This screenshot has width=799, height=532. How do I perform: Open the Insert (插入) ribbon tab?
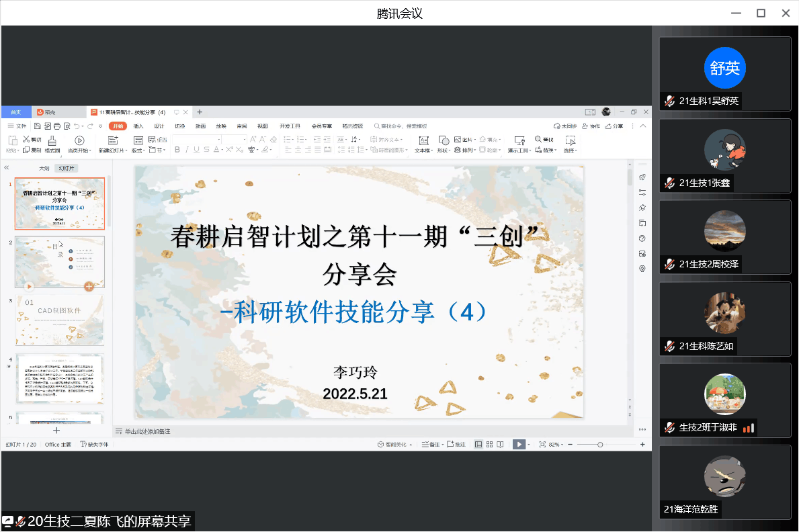pos(138,126)
